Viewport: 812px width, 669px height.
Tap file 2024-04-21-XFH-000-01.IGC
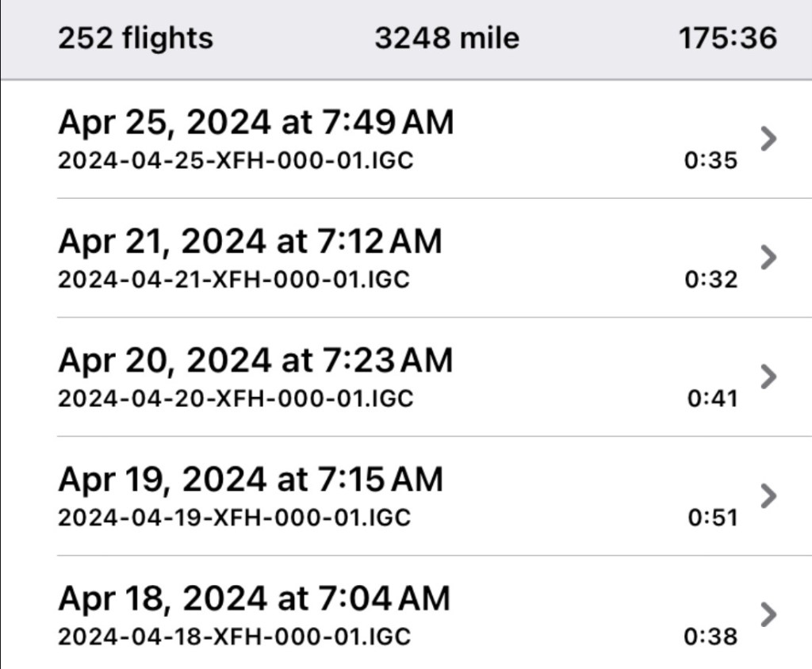click(234, 280)
